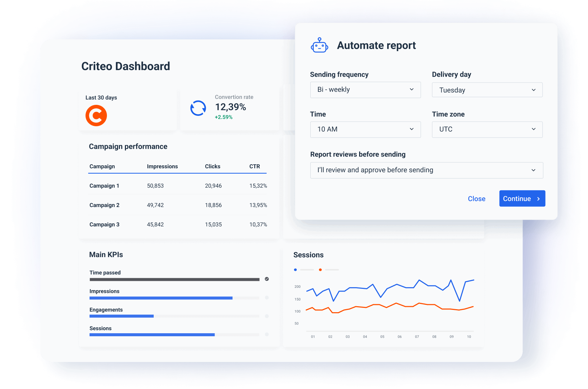Click the CTR column header
The image size is (588, 389).
click(255, 166)
